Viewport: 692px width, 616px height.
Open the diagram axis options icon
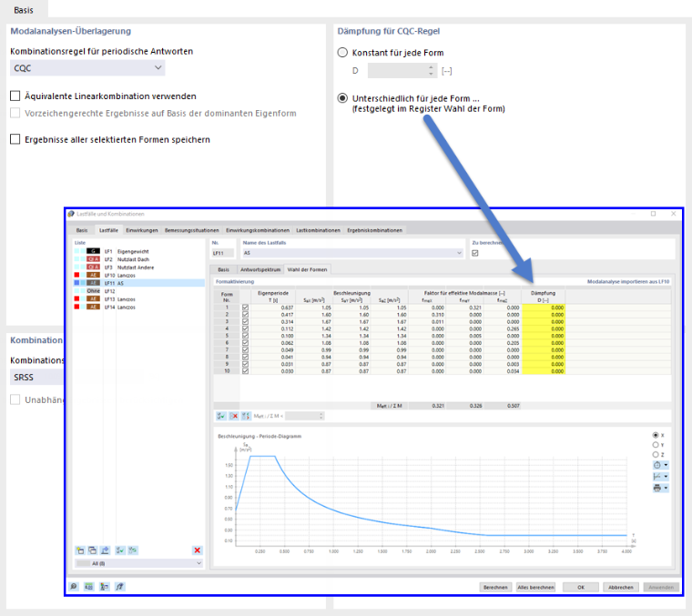coord(660,477)
